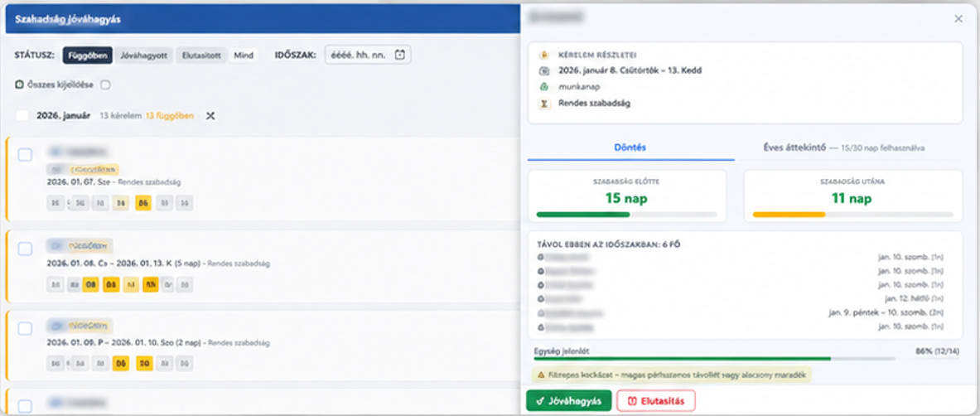The width and height of the screenshot is (980, 416).
Task: Click green icon beside munkanap
Action: tap(543, 87)
